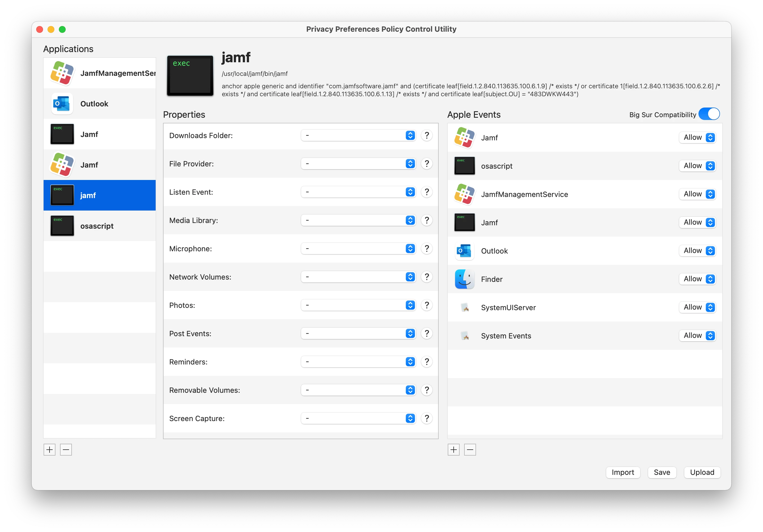Select the colorful-icon Jamf app in Applications
763x532 pixels.
(99, 165)
